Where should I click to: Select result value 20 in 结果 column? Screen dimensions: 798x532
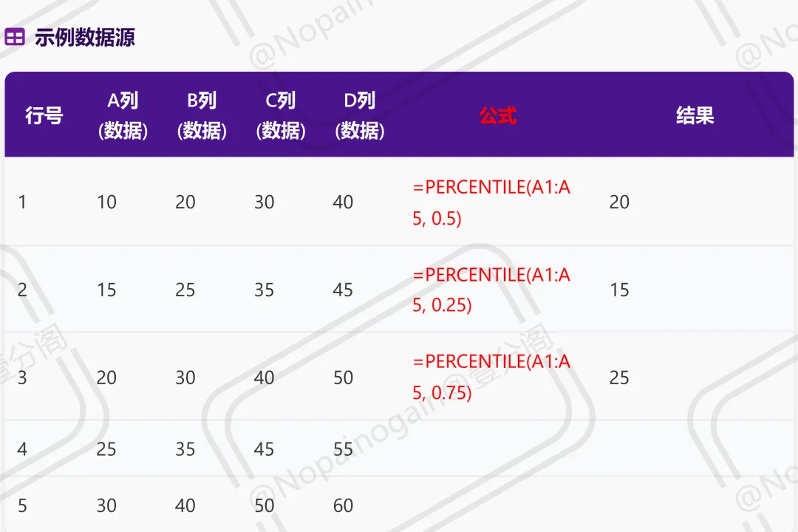(619, 202)
